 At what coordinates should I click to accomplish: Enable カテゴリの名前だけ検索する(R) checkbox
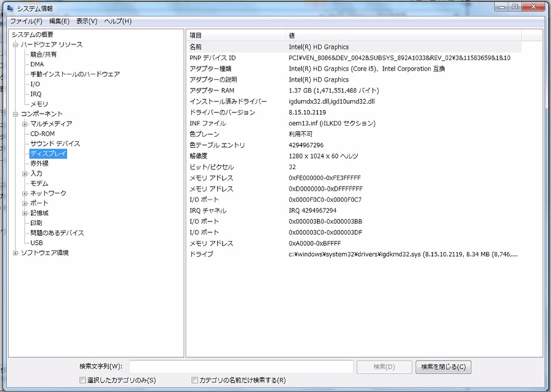coord(194,380)
